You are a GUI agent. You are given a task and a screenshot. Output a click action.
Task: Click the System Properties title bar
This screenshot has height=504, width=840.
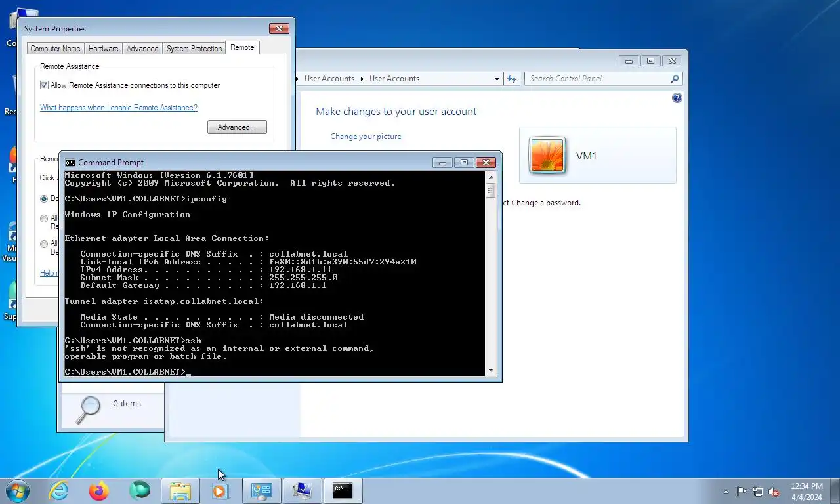pyautogui.click(x=144, y=29)
